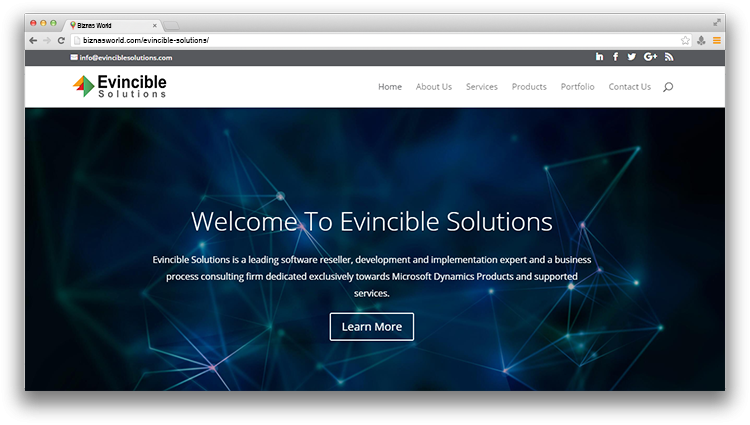Open the Products menu item

[x=529, y=87]
